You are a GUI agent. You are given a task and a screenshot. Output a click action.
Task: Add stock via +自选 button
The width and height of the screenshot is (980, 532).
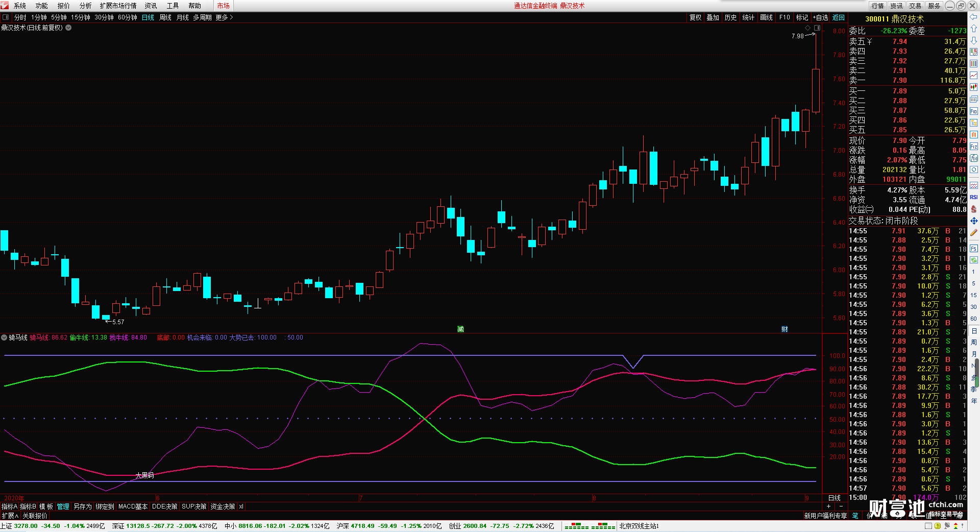820,17
